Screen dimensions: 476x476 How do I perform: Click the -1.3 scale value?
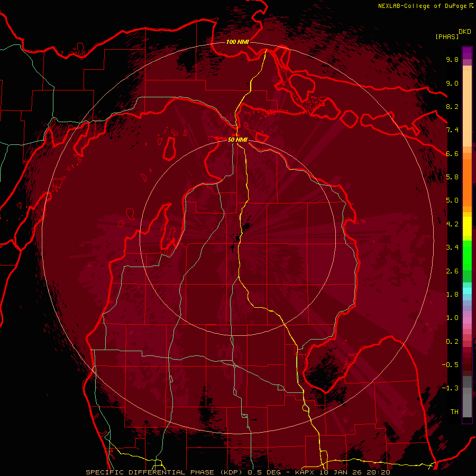tap(450, 388)
